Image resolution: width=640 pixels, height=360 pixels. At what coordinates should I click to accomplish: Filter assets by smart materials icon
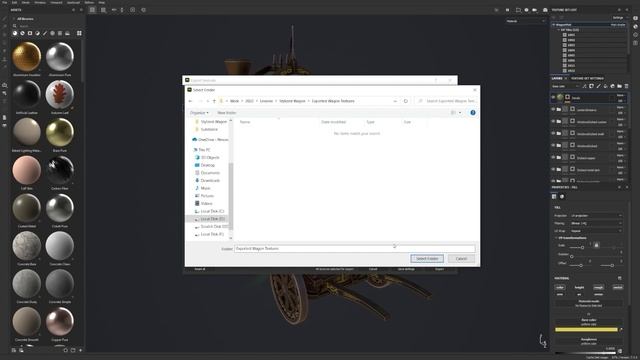[22, 33]
